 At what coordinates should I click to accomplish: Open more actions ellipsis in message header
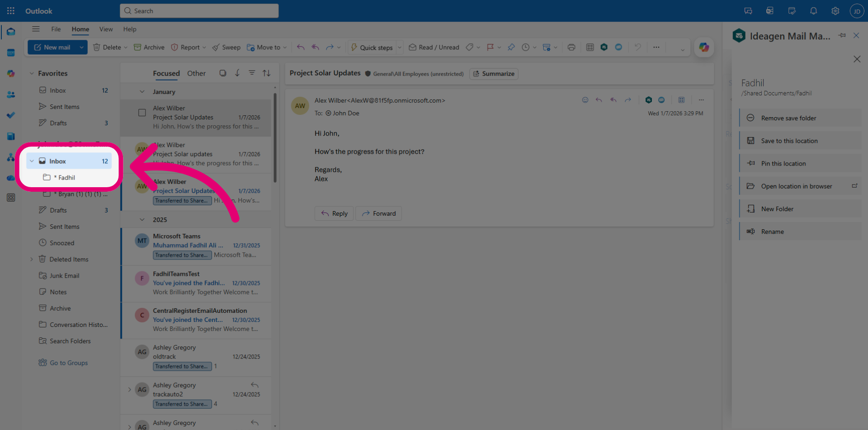[x=701, y=100]
